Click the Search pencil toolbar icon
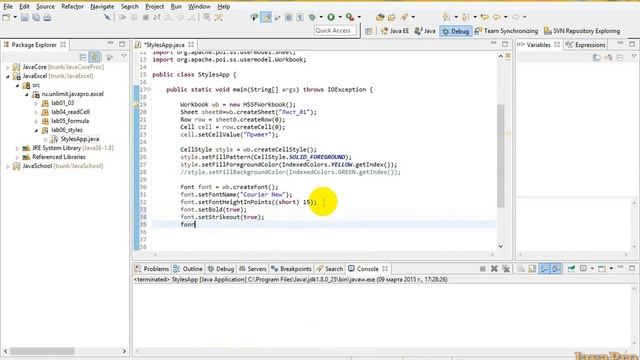 coord(404,17)
